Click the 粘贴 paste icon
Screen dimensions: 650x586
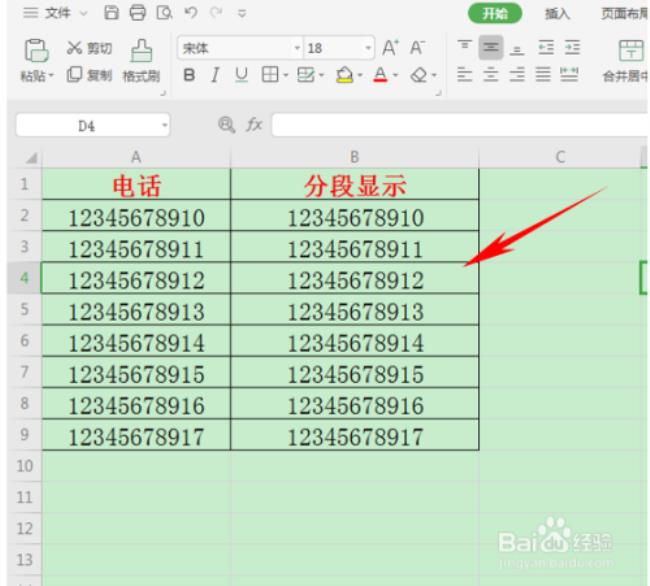click(x=36, y=51)
